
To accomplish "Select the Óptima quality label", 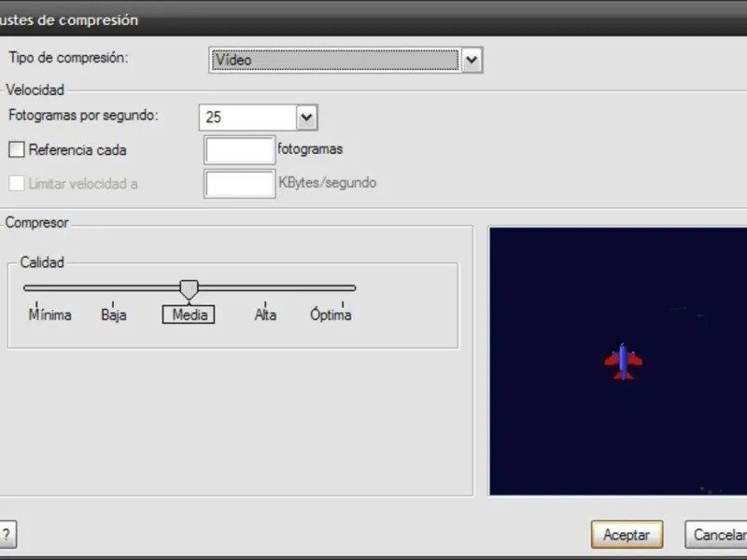I will 331,315.
